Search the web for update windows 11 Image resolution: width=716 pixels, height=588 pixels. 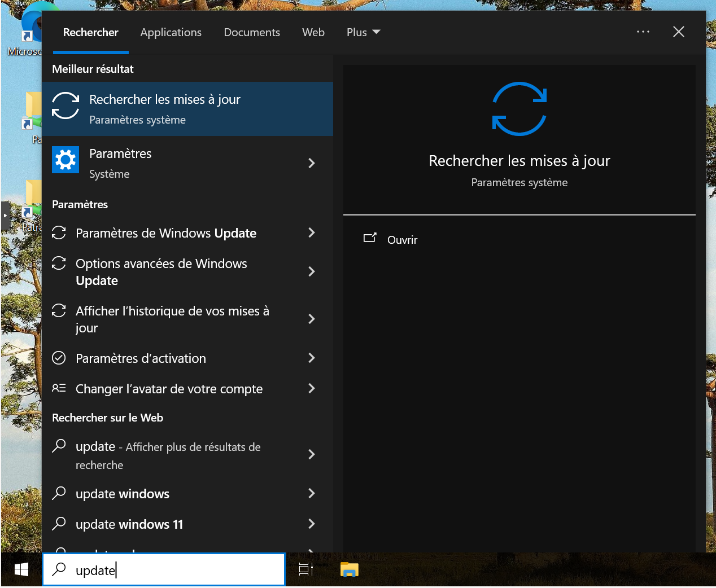pyautogui.click(x=187, y=524)
